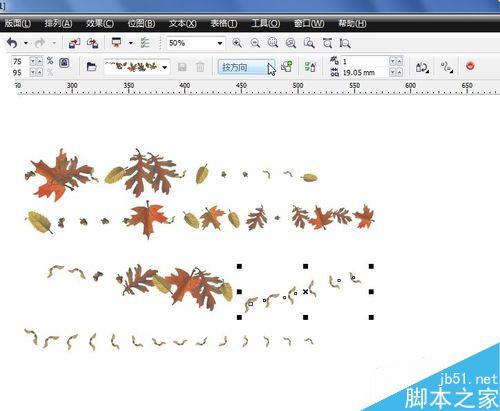Open the 排列(A) menu

click(x=58, y=23)
